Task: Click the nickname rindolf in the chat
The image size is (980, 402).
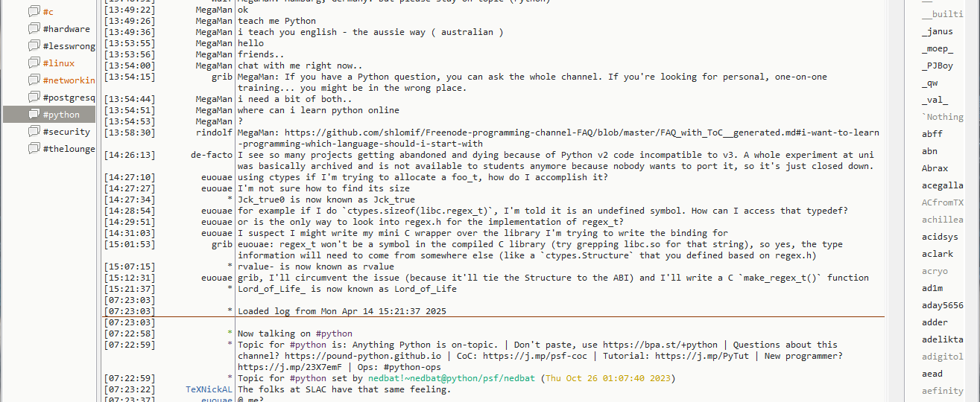Action: pos(214,133)
